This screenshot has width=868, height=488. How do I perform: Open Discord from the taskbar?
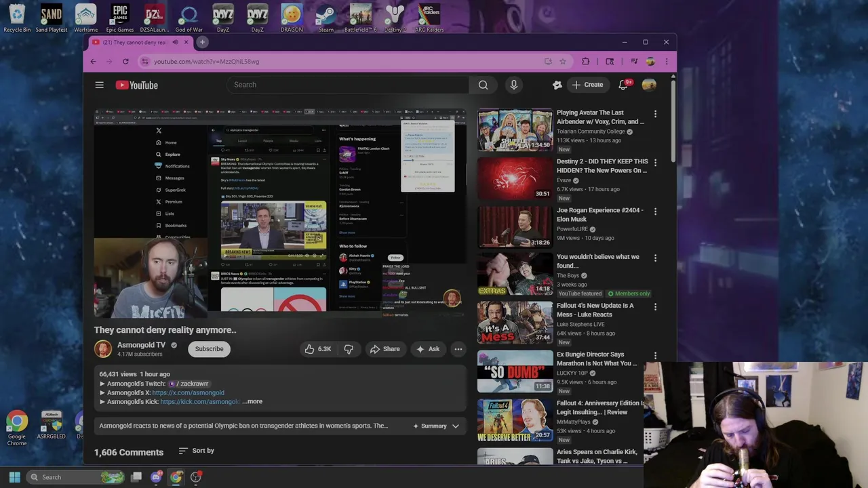coord(156,477)
